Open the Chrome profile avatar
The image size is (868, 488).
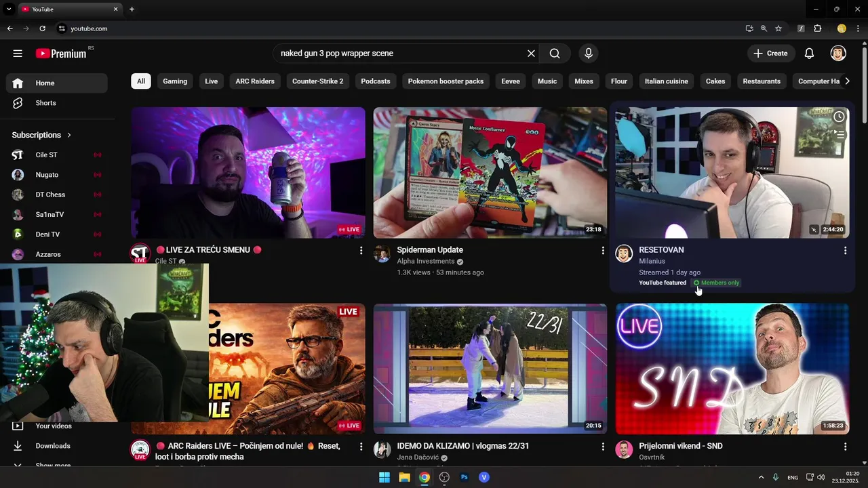click(842, 28)
